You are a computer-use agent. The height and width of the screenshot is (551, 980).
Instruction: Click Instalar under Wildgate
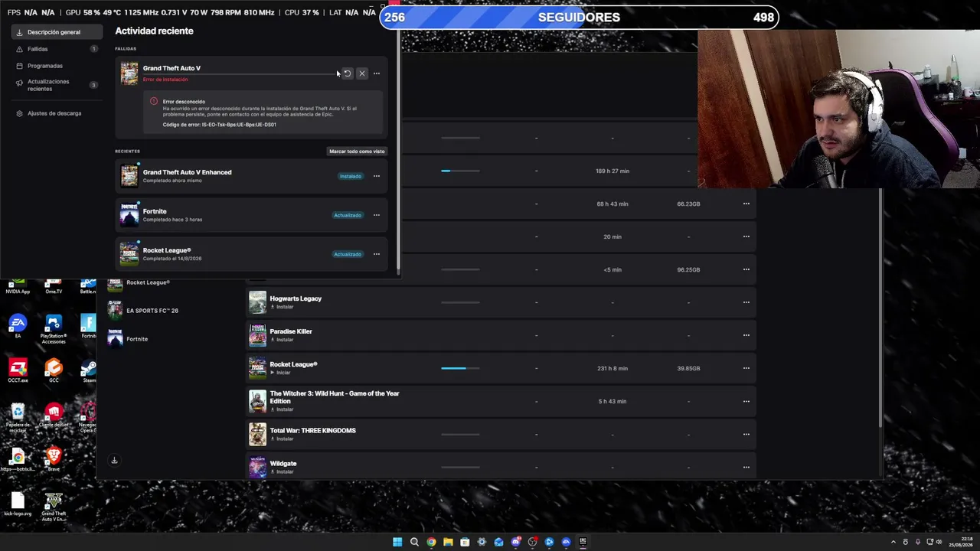pyautogui.click(x=282, y=471)
